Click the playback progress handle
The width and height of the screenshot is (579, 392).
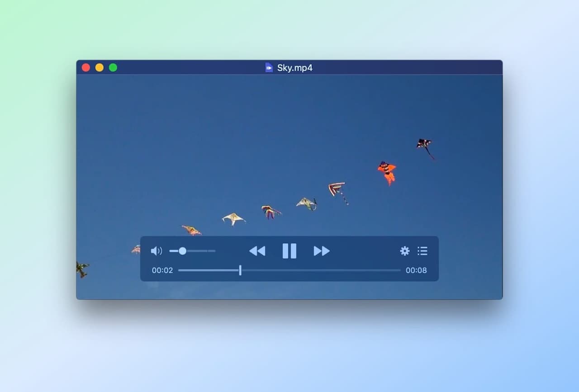pos(240,270)
